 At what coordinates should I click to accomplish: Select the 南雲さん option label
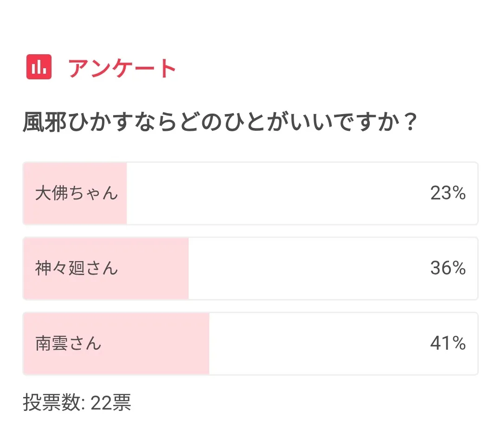(68, 343)
